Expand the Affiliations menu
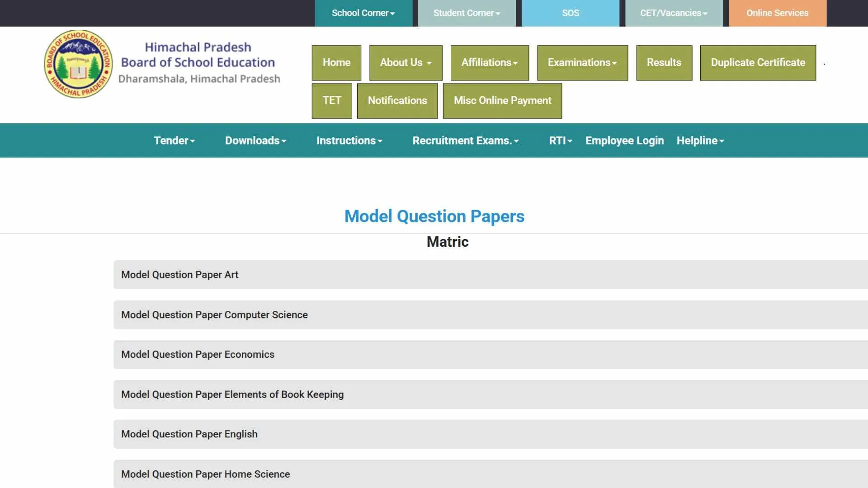The width and height of the screenshot is (868, 488). (x=490, y=63)
